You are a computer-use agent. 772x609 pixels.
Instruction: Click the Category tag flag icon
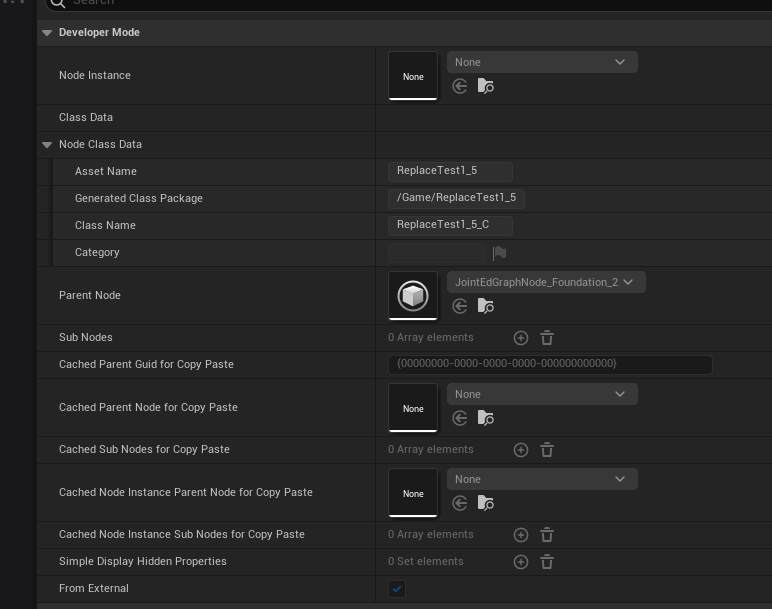[499, 253]
